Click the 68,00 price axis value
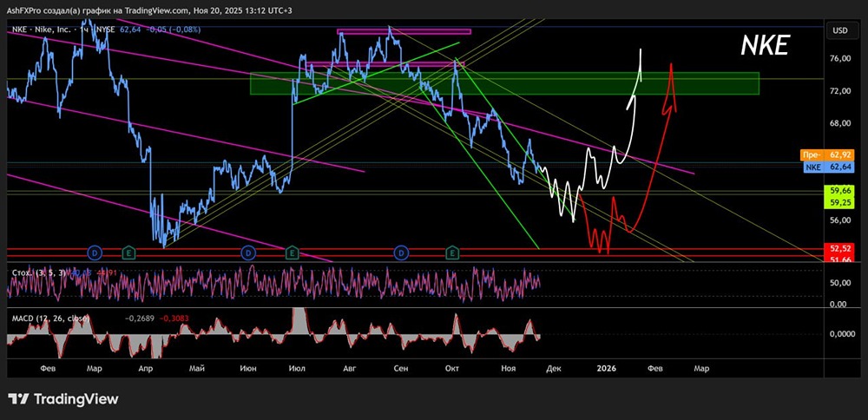This screenshot has width=868, height=420. tap(839, 123)
